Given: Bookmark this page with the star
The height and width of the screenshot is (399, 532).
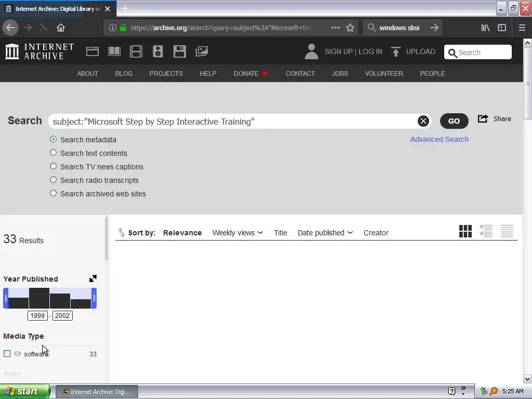Looking at the screenshot, I should point(350,28).
